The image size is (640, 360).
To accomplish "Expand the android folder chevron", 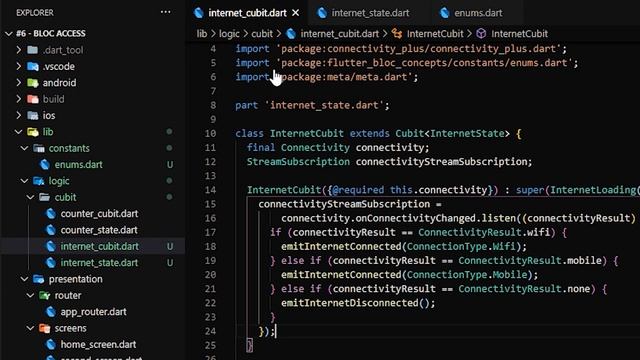I will click(19, 82).
